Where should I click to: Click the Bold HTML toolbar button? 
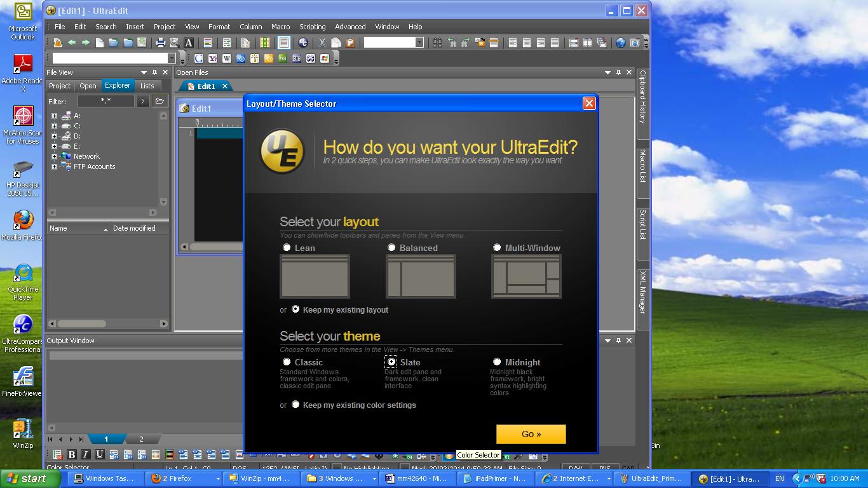[x=71, y=454]
